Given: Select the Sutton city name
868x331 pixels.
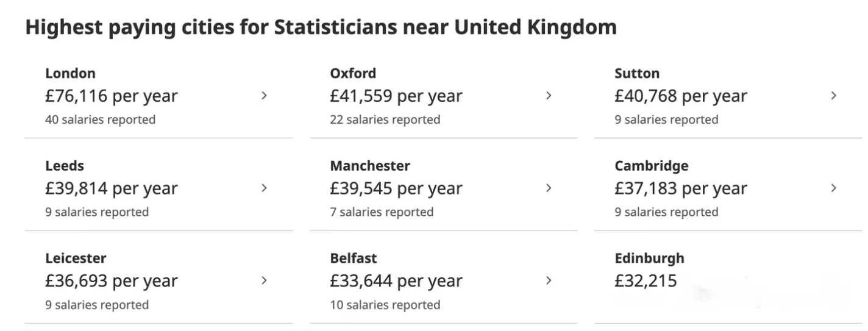Looking at the screenshot, I should click(637, 74).
